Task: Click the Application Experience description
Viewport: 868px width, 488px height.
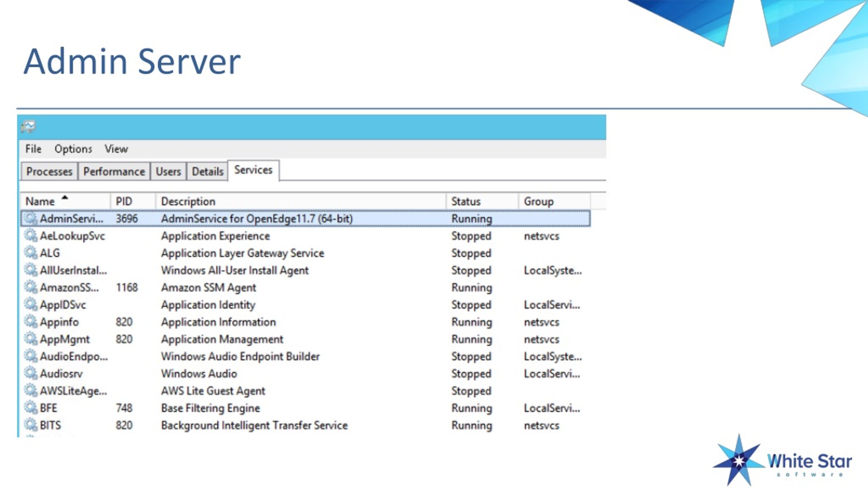Action: point(216,236)
